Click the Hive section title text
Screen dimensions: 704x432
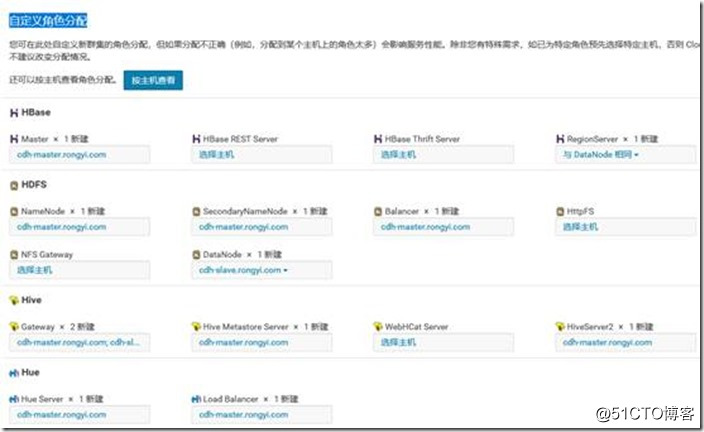pos(31,300)
